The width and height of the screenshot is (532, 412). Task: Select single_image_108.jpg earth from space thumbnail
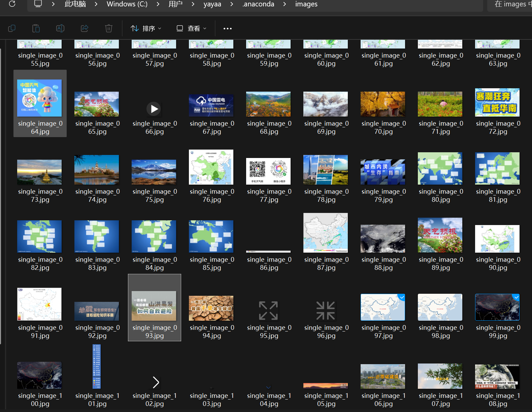497,376
